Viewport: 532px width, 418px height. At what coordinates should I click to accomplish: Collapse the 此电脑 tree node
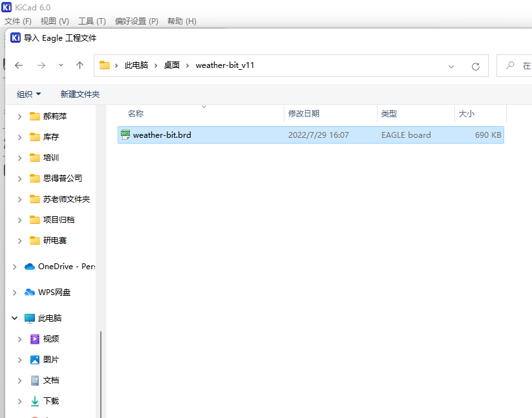pos(15,318)
